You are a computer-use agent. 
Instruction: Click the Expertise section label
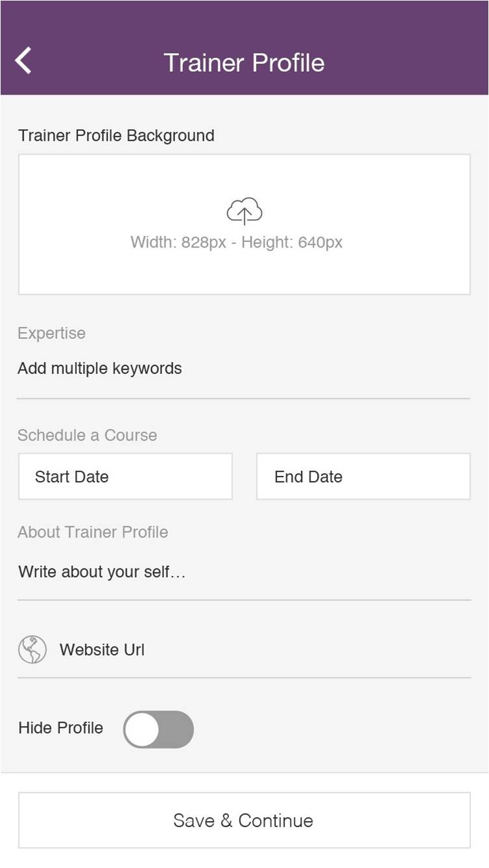pyautogui.click(x=52, y=333)
